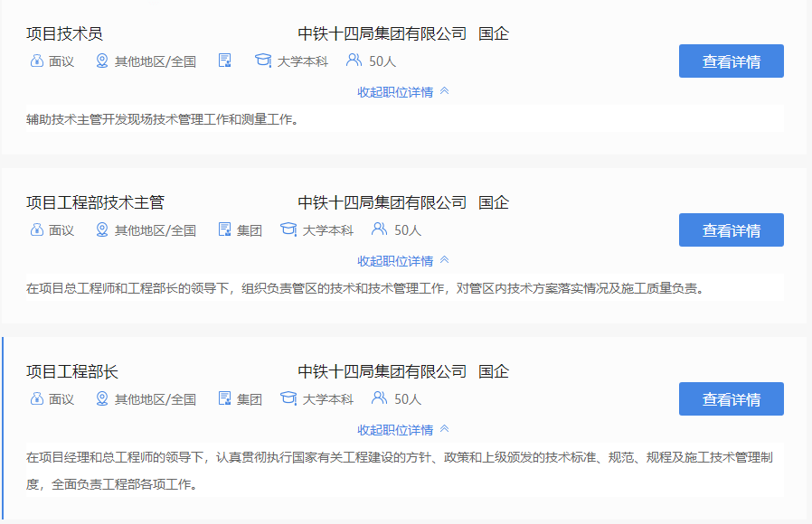Click graduation cap icon in 项目技术员 listing
812x524 pixels.
pyautogui.click(x=263, y=61)
